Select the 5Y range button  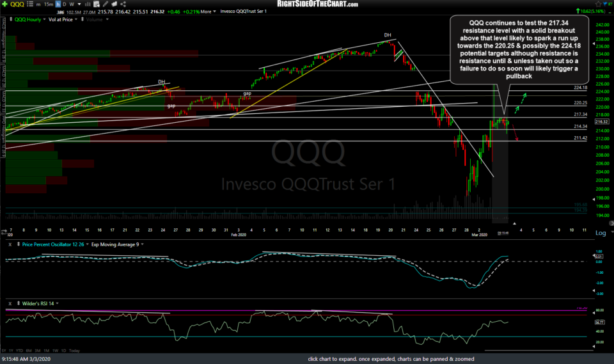[x=4, y=351]
